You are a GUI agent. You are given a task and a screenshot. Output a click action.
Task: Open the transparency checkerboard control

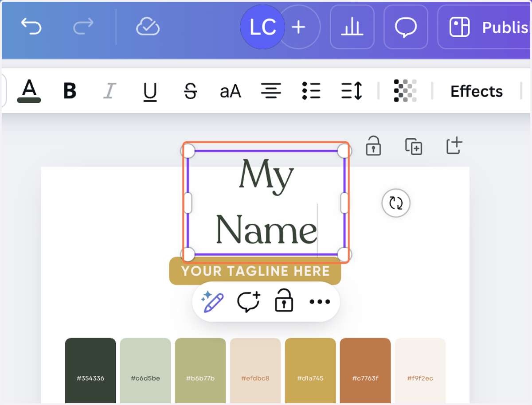tap(405, 91)
